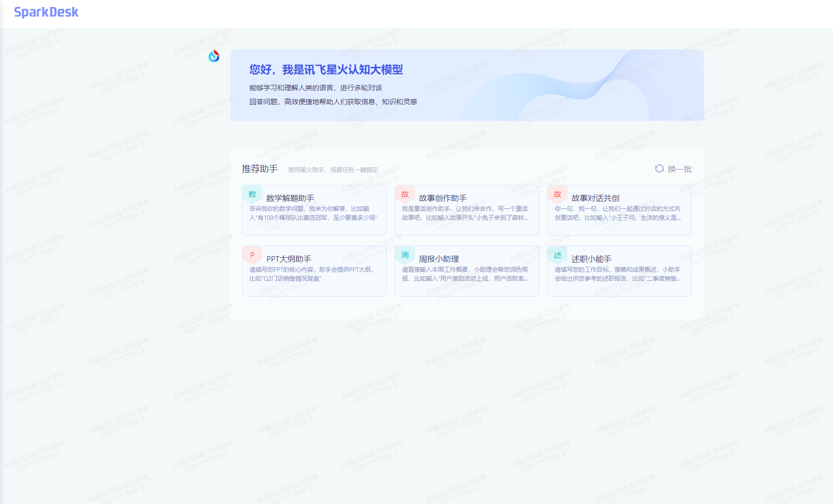Screen dimensions: 833x504
Task: Launch the 周报小助理 title
Action: click(438, 259)
